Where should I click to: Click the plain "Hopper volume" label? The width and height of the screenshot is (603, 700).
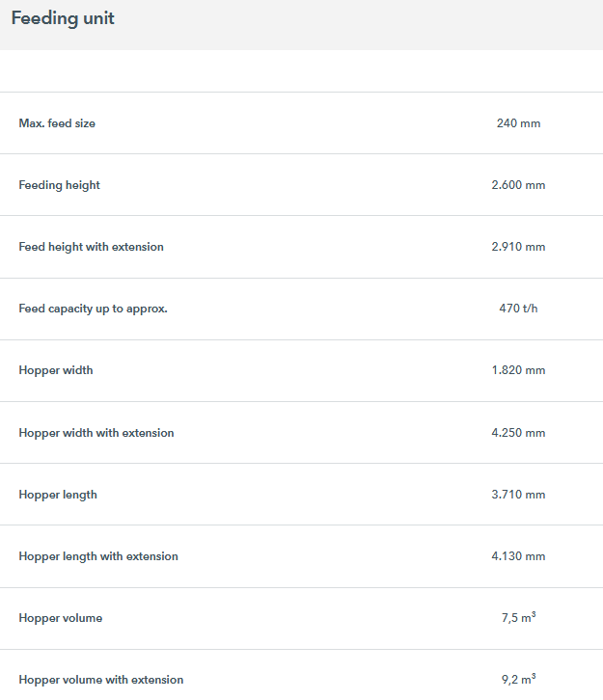tap(60, 618)
